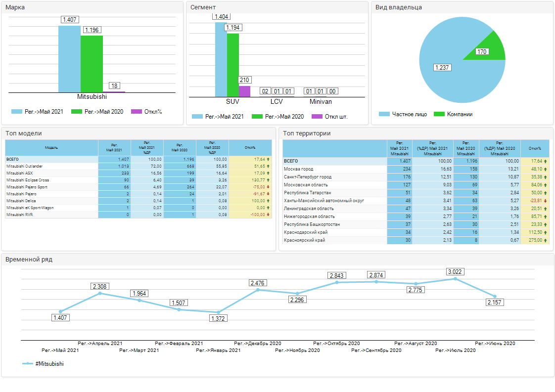
Task: Click the 1.372 data point on the time series
Action: [218, 312]
